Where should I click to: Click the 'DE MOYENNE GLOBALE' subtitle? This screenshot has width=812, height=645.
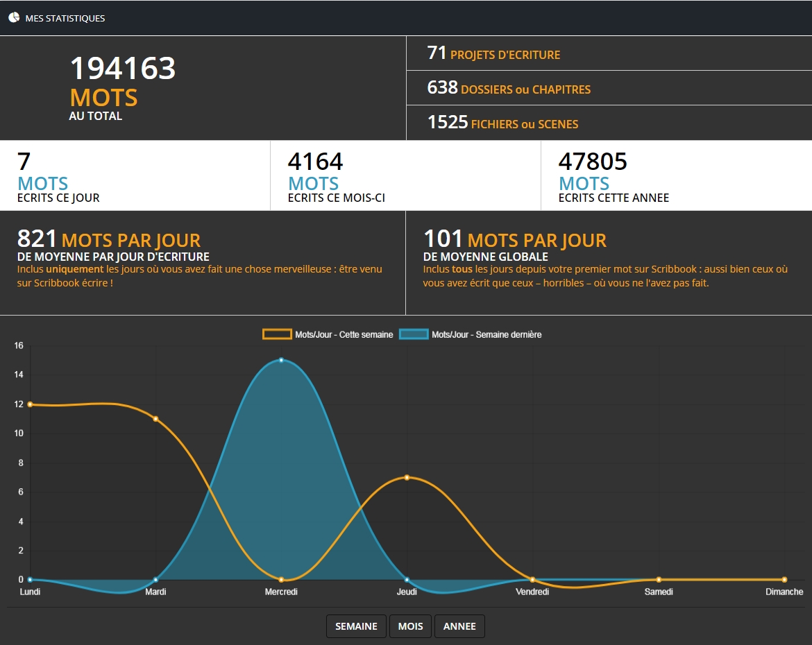click(x=486, y=257)
